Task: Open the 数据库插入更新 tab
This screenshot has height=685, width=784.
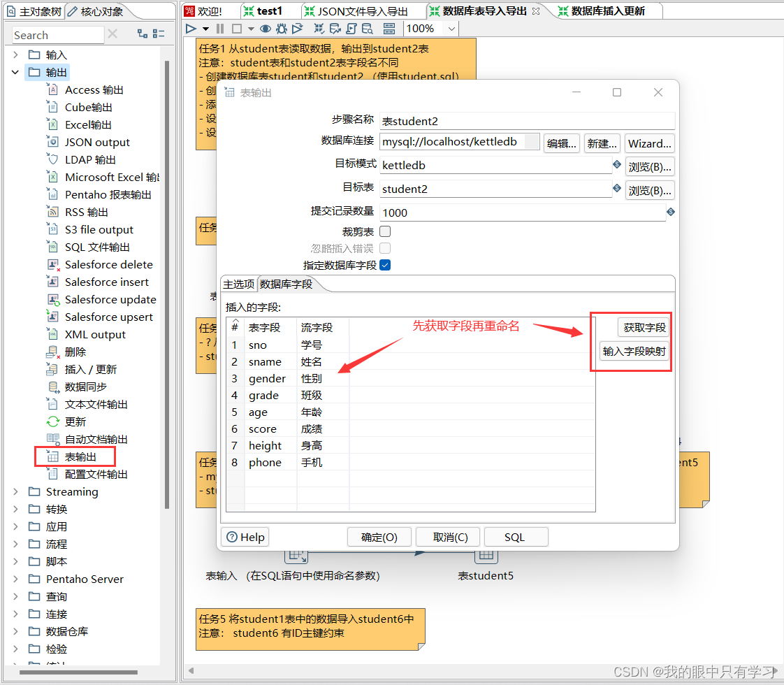Action: pos(602,11)
